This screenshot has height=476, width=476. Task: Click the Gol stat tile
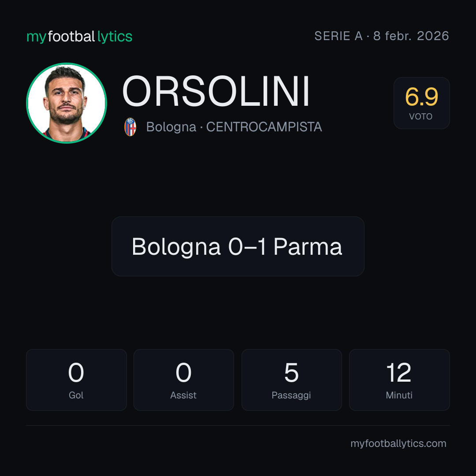pyautogui.click(x=76, y=380)
